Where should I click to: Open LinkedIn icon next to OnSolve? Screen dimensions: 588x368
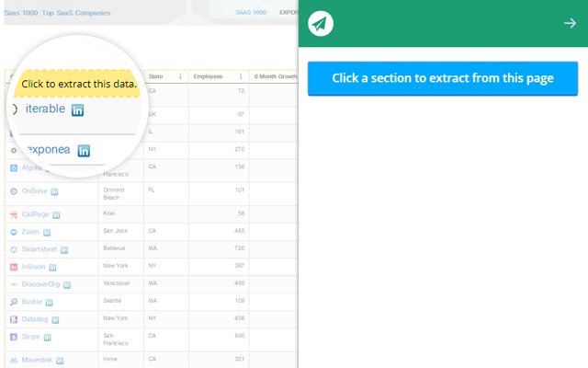pyautogui.click(x=54, y=192)
